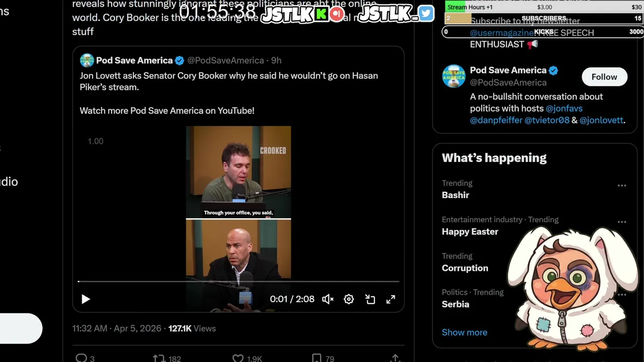The width and height of the screenshot is (644, 362).
Task: Click the Pod Save America name in sidebar card
Action: coord(508,70)
